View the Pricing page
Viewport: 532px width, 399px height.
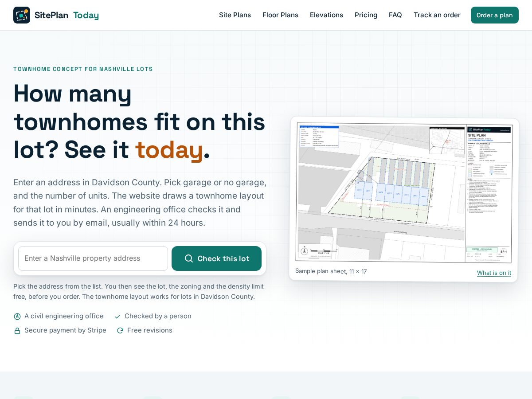[x=366, y=15]
